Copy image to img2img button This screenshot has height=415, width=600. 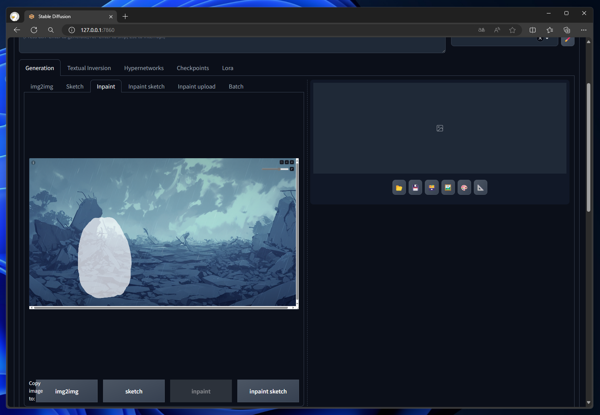(x=67, y=391)
